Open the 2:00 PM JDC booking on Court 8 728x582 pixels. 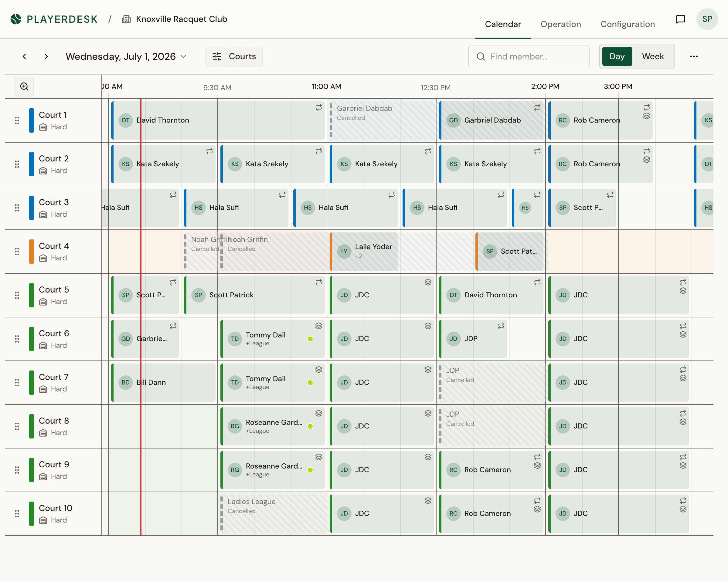pos(618,426)
